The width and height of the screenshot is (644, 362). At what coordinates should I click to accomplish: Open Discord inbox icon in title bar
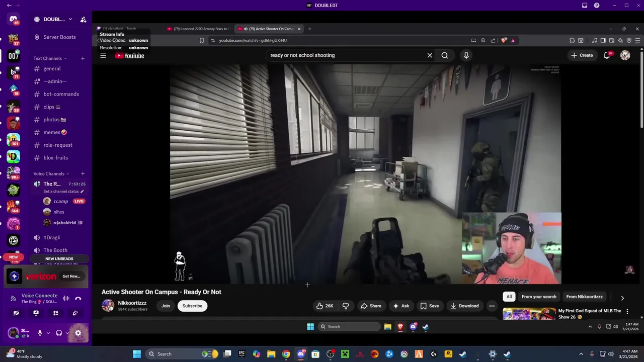tap(585, 6)
